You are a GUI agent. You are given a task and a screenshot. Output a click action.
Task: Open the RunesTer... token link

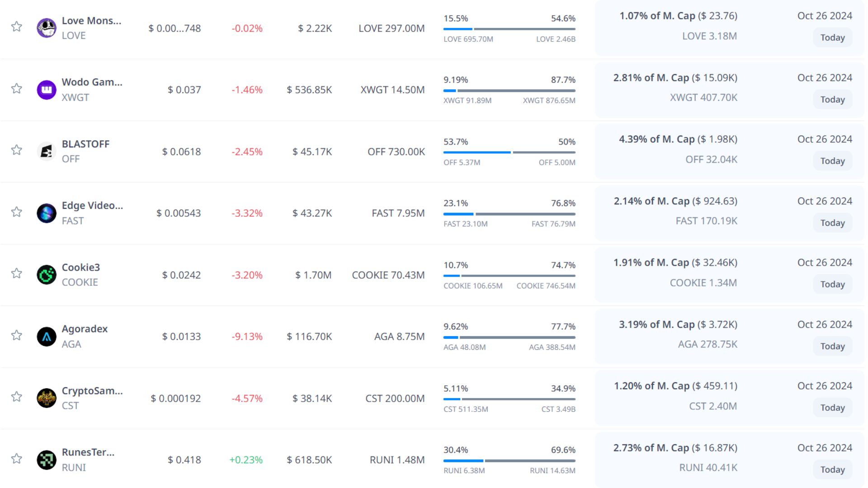88,452
